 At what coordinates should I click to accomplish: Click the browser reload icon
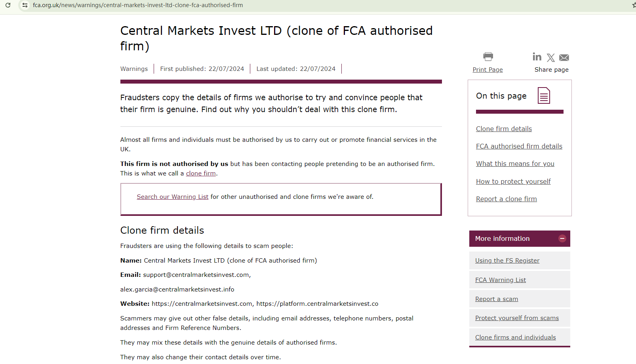click(x=8, y=5)
